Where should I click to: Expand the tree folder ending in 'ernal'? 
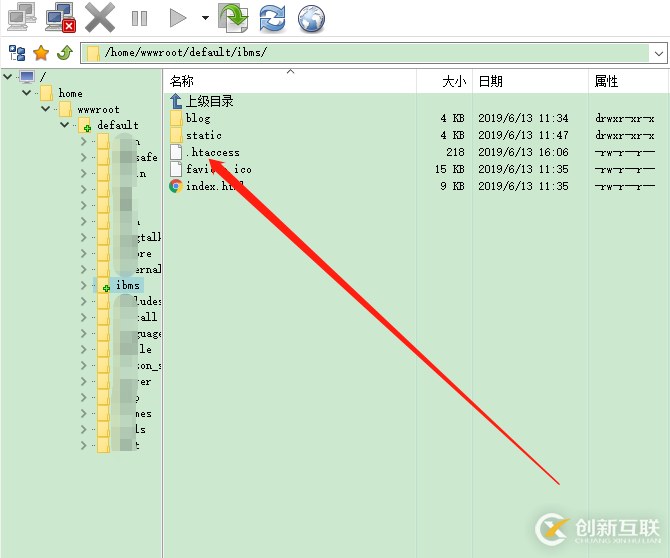(x=84, y=270)
